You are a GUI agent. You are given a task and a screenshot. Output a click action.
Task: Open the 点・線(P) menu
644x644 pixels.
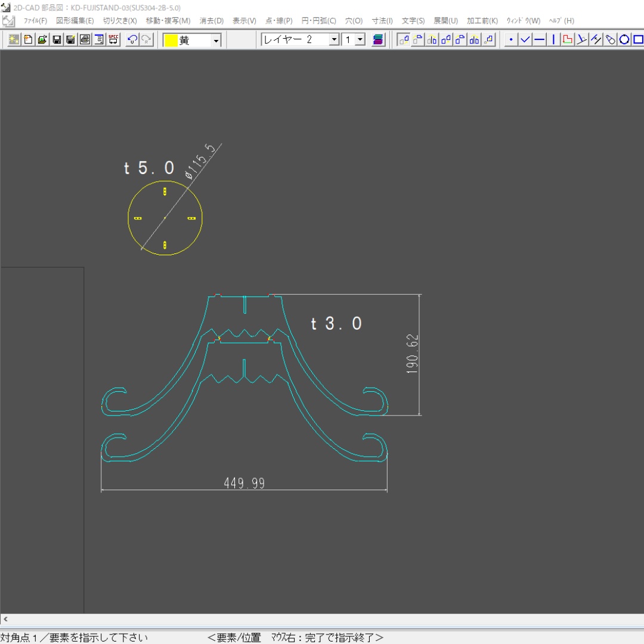click(x=279, y=20)
